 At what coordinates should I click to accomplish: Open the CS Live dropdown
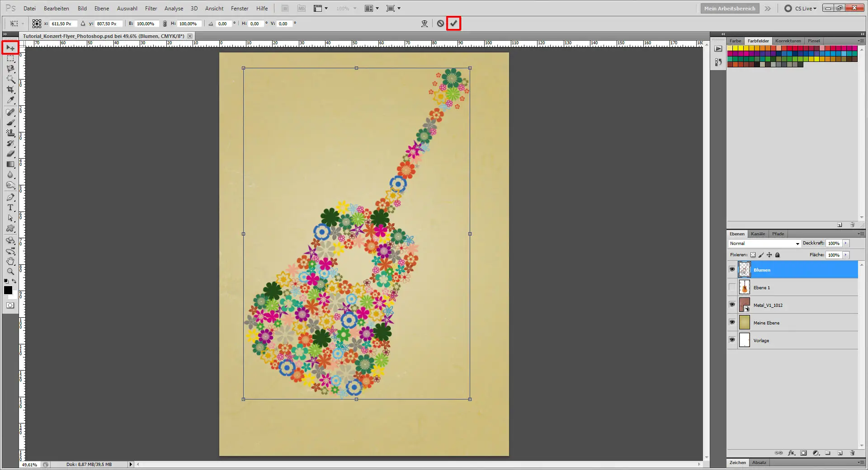coord(806,9)
